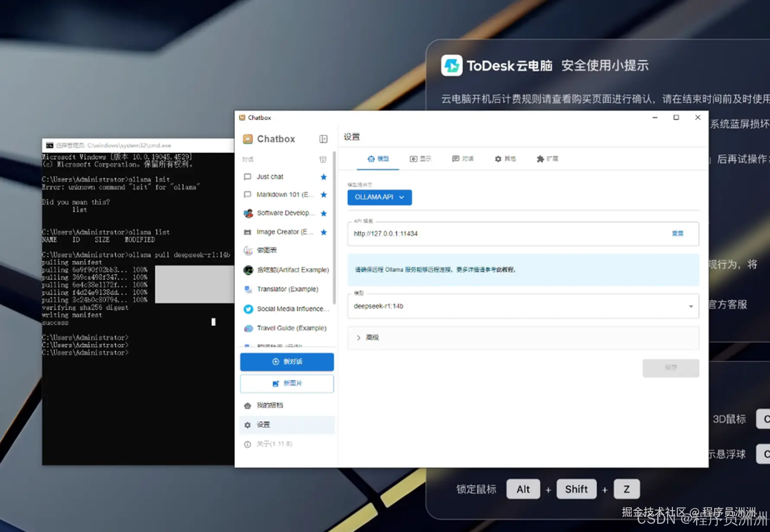Click the Just chat bubble icon

point(248,177)
